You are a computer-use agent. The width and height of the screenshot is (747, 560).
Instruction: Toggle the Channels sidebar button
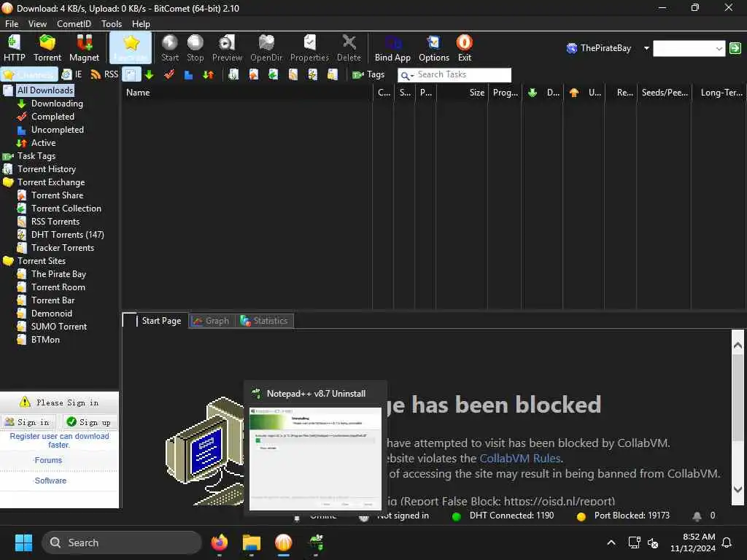[29, 75]
